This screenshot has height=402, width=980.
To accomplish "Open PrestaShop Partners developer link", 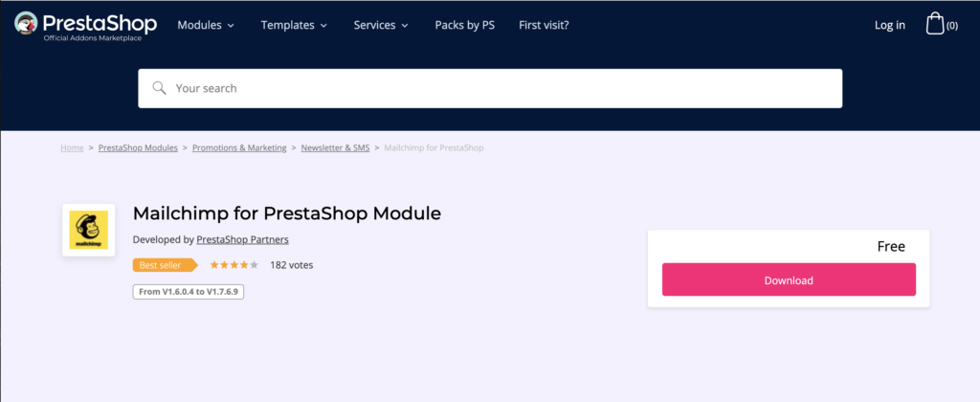I will [x=242, y=239].
